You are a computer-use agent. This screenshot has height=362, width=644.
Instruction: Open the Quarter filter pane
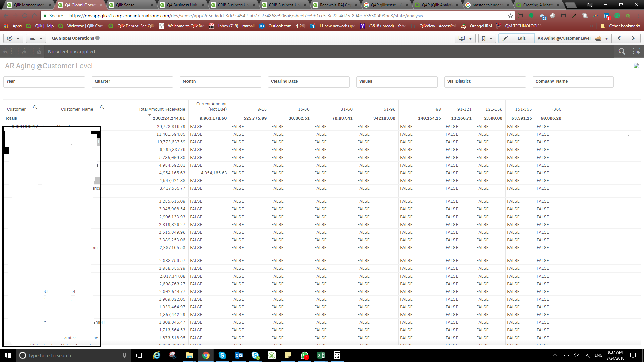point(132,81)
